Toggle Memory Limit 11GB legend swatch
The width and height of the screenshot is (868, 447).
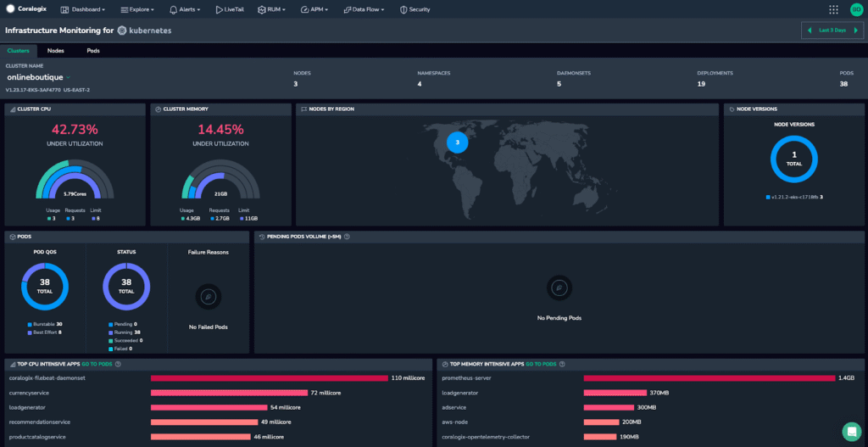[242, 219]
